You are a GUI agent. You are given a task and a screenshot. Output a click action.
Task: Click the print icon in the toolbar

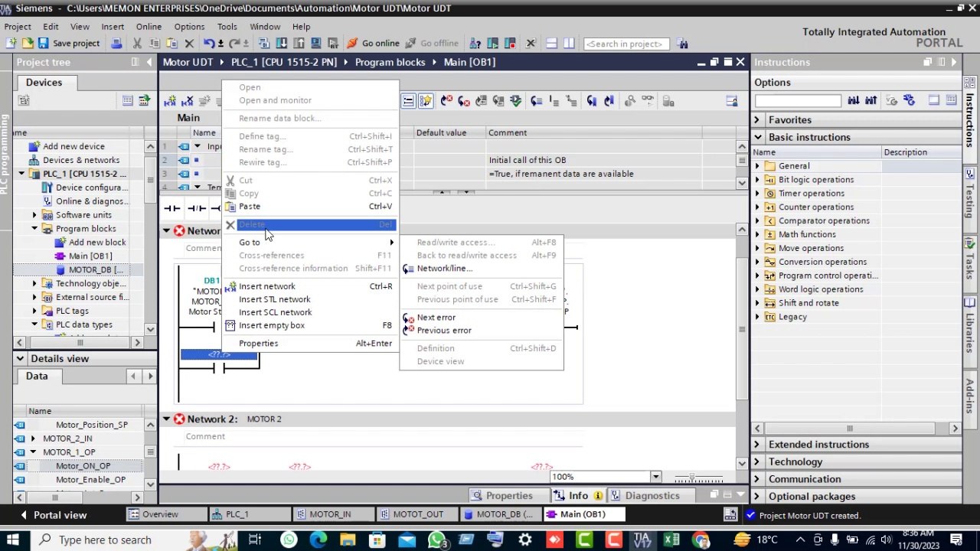tap(116, 44)
